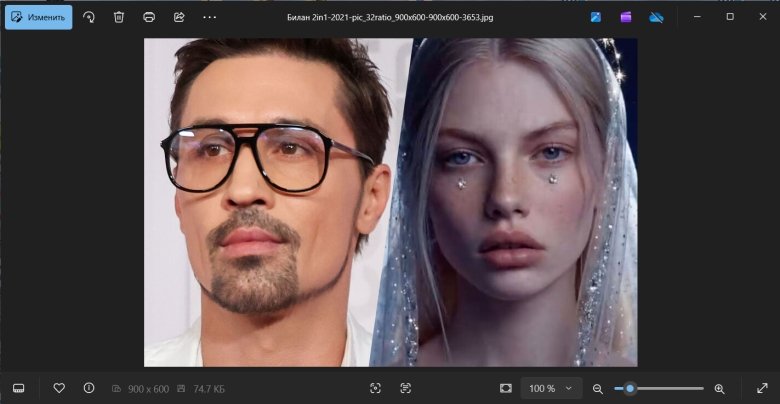The height and width of the screenshot is (404, 780).
Task: Click the file name title text
Action: coord(390,17)
